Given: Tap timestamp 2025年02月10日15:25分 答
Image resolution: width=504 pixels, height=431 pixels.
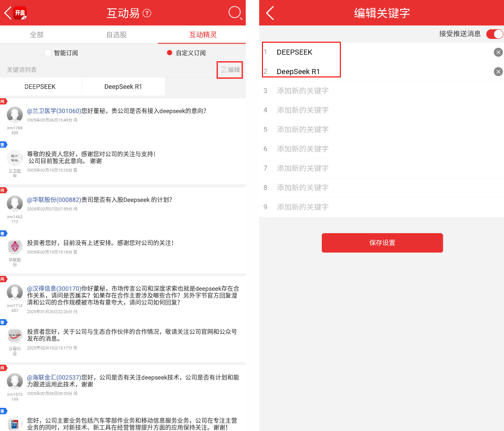Looking at the screenshot, I should pos(52,170).
